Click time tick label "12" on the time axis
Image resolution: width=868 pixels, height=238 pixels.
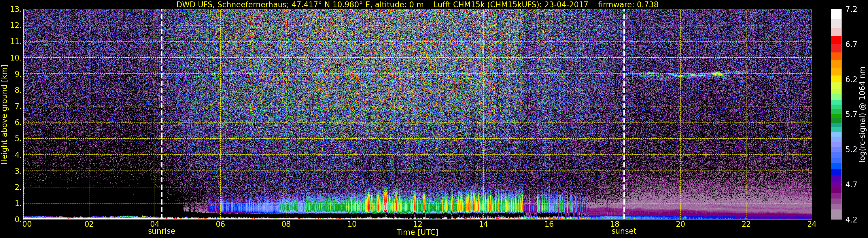pyautogui.click(x=417, y=224)
